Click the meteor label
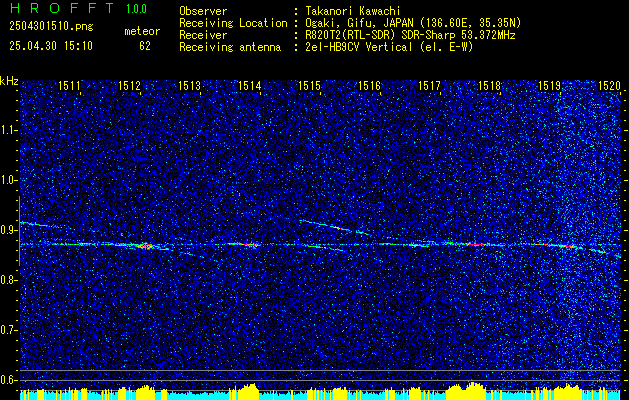The image size is (629, 400). tap(142, 31)
